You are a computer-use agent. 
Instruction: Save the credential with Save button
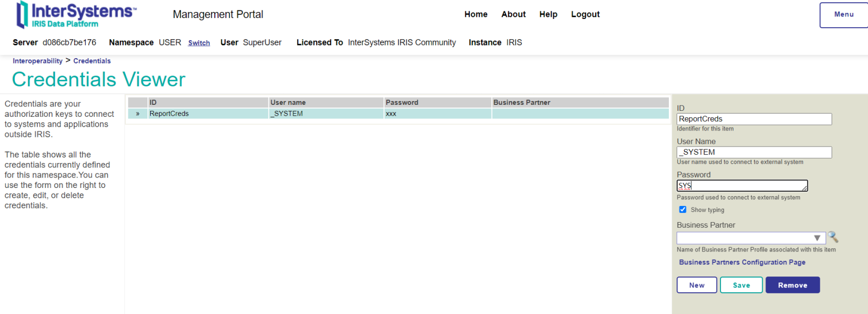click(741, 285)
